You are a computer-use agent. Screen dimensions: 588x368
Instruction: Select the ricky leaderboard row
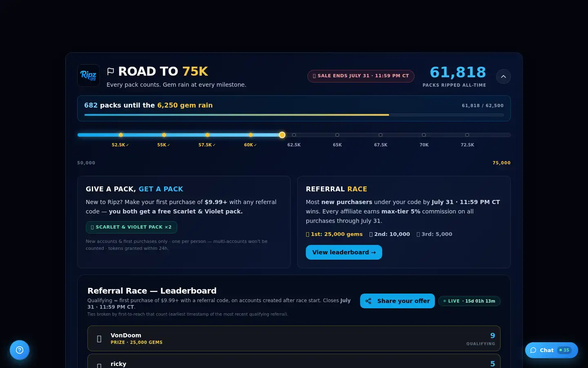[294, 361]
